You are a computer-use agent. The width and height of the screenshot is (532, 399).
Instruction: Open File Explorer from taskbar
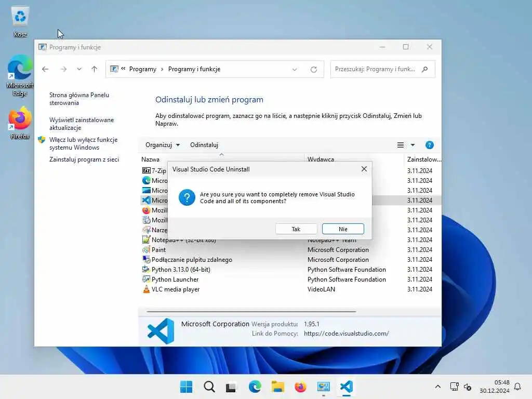278,387
